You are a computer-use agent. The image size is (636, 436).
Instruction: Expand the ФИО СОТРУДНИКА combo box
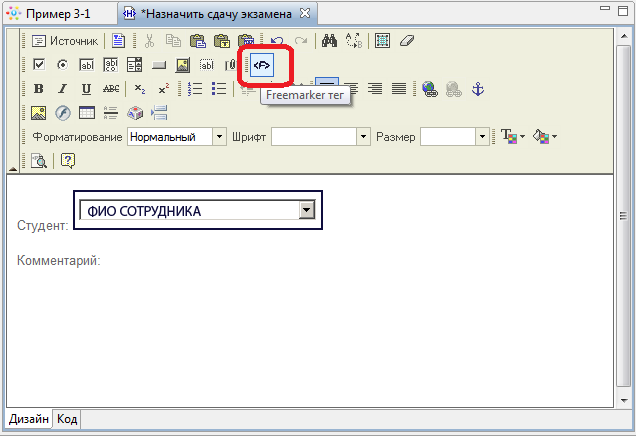click(x=308, y=210)
